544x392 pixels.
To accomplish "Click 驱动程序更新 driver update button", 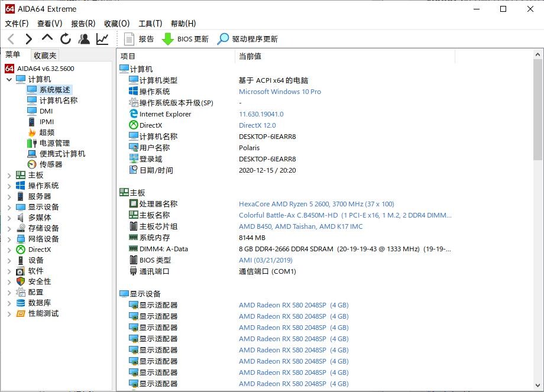I will click(247, 39).
